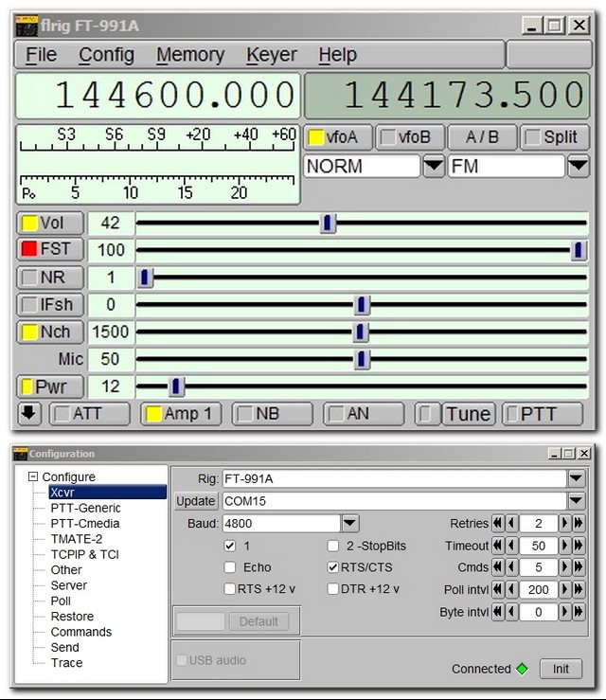Toggle the vfoB selector button

[411, 137]
